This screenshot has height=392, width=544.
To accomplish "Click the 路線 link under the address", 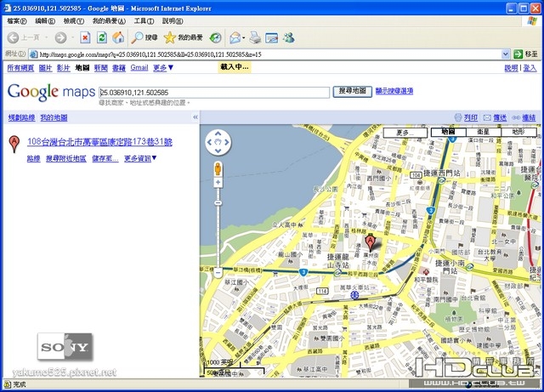I will [x=34, y=159].
